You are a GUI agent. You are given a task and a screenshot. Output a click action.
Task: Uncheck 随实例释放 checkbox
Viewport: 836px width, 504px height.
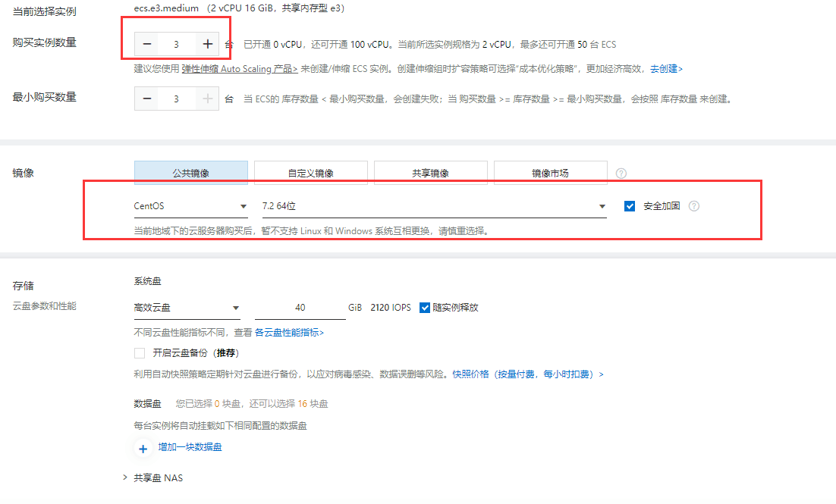[425, 308]
